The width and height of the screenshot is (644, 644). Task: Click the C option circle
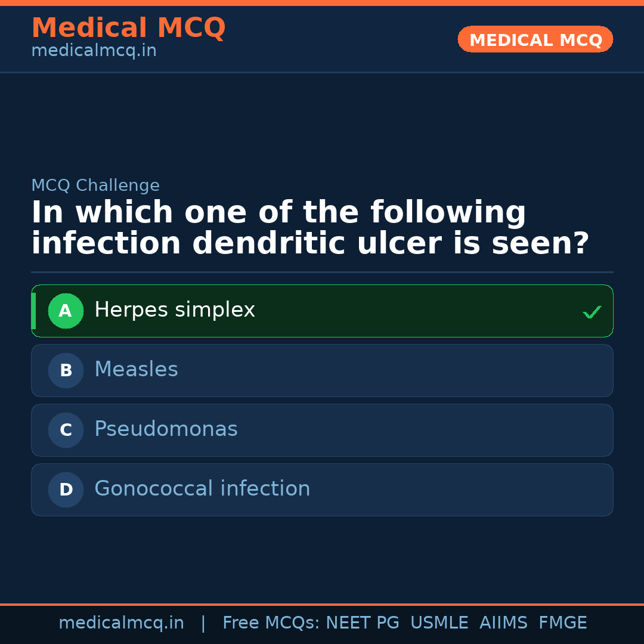coord(66,430)
